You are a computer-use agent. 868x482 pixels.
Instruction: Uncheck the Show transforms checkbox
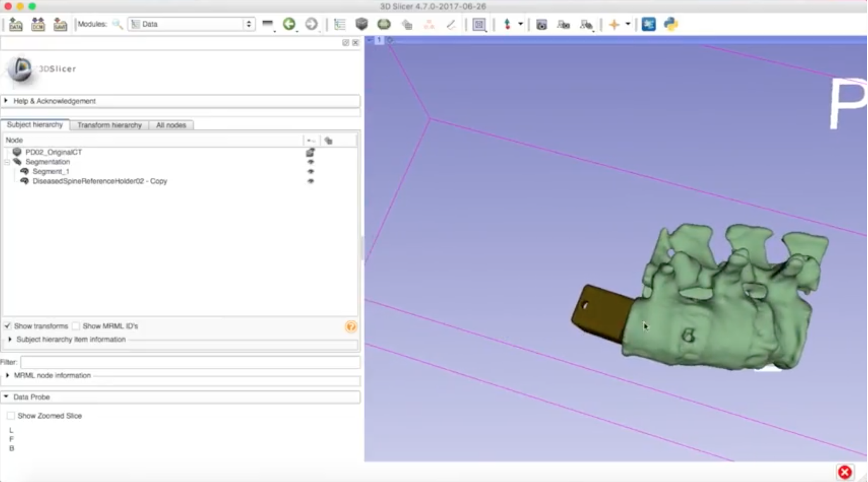tap(8, 326)
